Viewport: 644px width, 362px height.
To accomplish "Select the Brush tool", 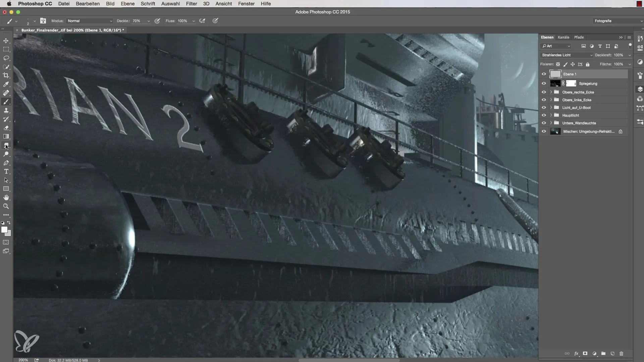I will tap(6, 102).
